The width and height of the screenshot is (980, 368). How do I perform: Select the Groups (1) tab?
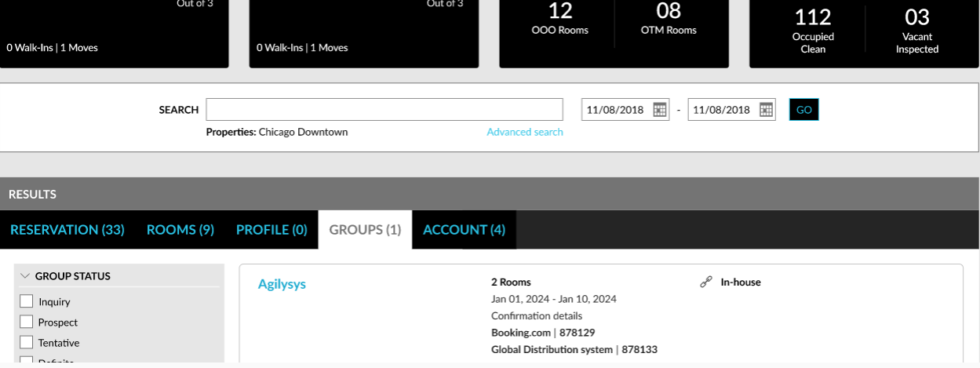365,230
